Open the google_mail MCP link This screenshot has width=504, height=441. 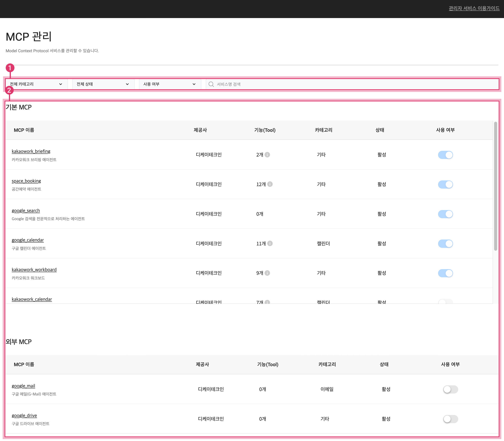(23, 386)
